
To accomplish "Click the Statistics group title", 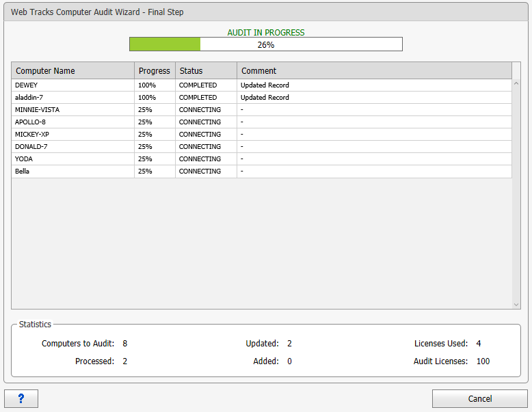I will (35, 324).
